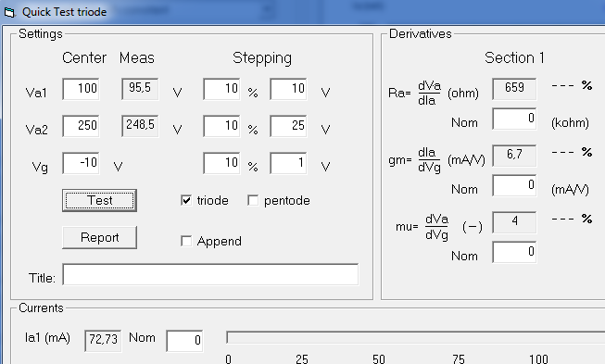This screenshot has height=364, width=605.
Task: Click the Test button
Action: 99,200
